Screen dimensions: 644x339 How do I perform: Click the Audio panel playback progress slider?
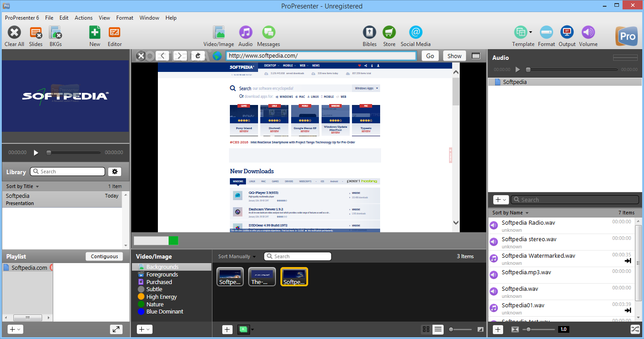click(x=572, y=70)
